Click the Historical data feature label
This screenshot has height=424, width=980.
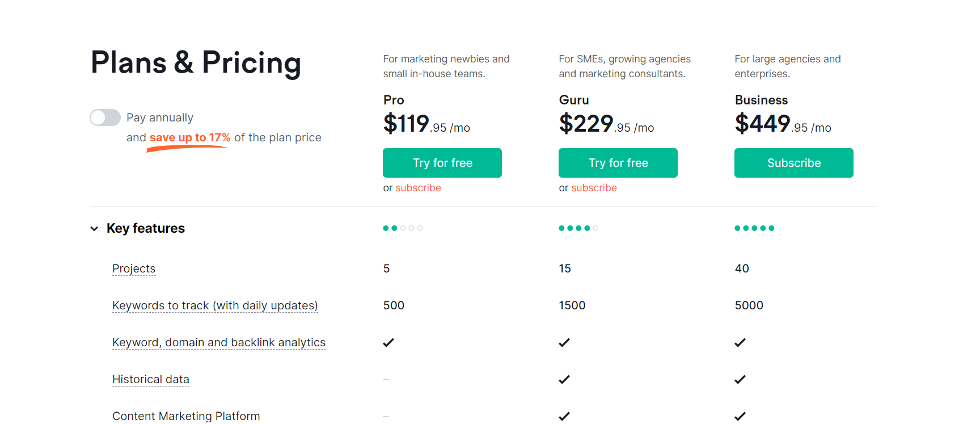point(151,379)
